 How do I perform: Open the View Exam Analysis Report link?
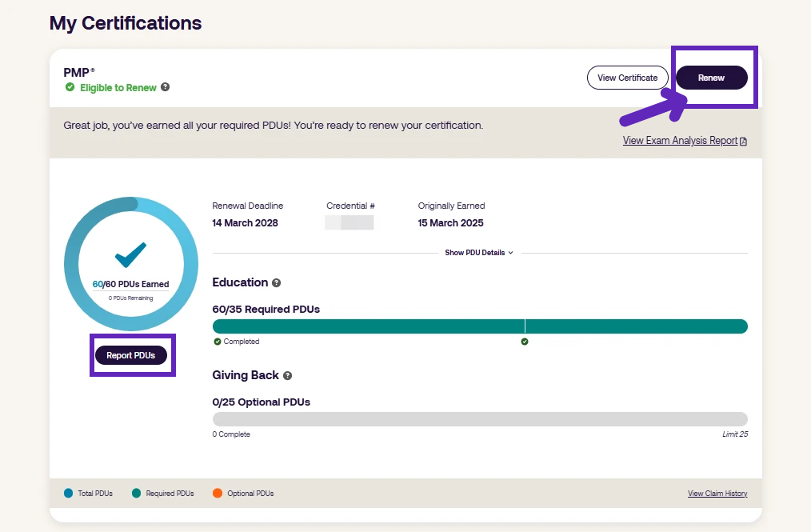(680, 141)
